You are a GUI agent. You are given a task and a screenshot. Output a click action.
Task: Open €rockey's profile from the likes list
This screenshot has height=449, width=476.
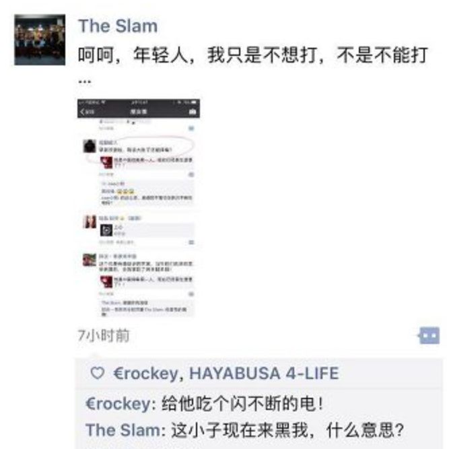[145, 373]
